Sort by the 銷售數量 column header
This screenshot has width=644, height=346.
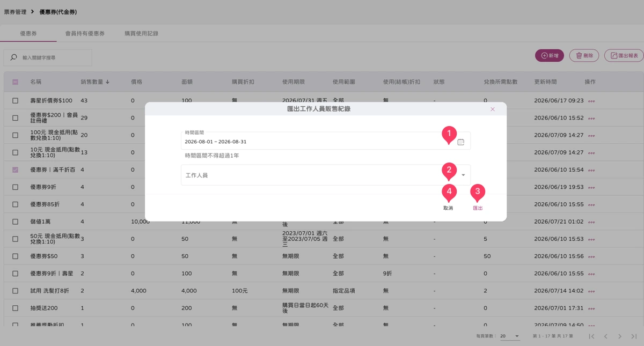(x=95, y=82)
